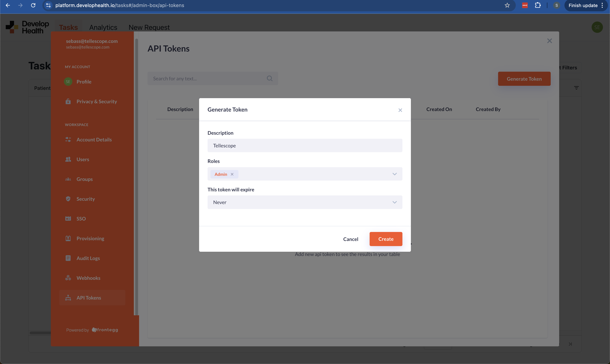The width and height of the screenshot is (610, 364).
Task: Open the browser extensions puzzle icon
Action: (538, 5)
